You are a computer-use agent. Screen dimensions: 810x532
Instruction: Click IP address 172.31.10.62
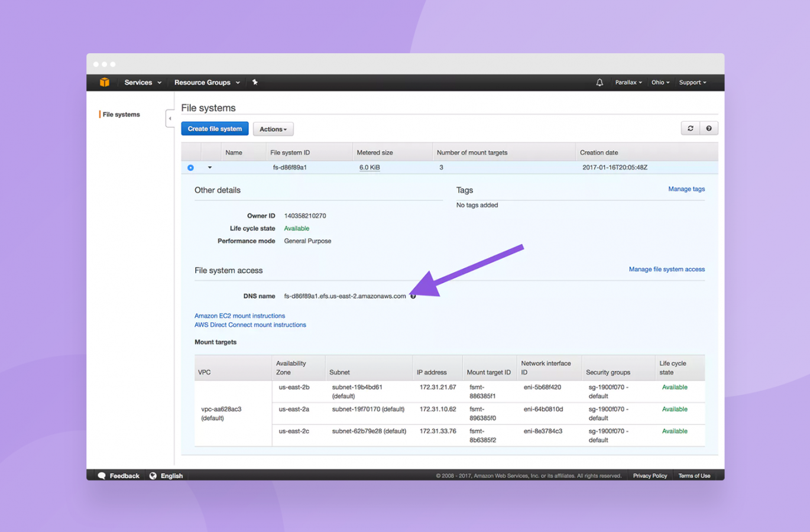pyautogui.click(x=438, y=409)
